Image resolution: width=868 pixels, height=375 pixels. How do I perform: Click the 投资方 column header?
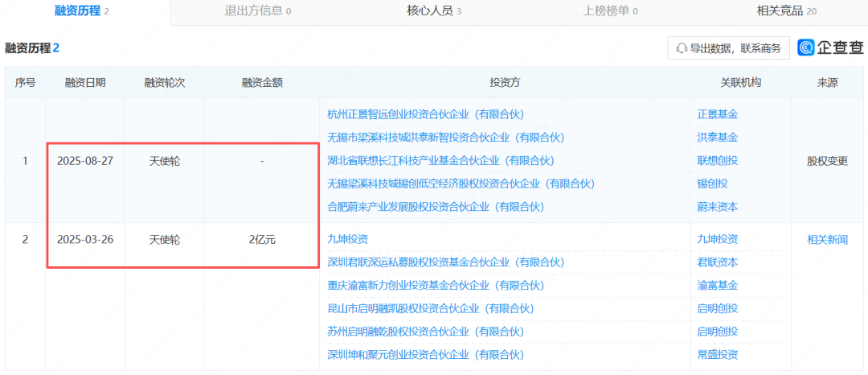pos(505,83)
